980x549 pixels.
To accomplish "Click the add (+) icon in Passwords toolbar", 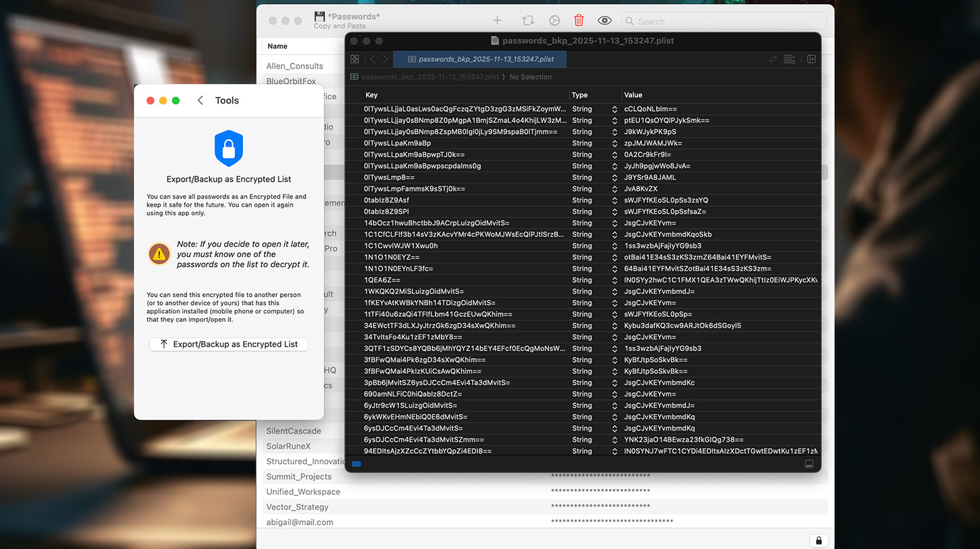I will click(x=497, y=21).
